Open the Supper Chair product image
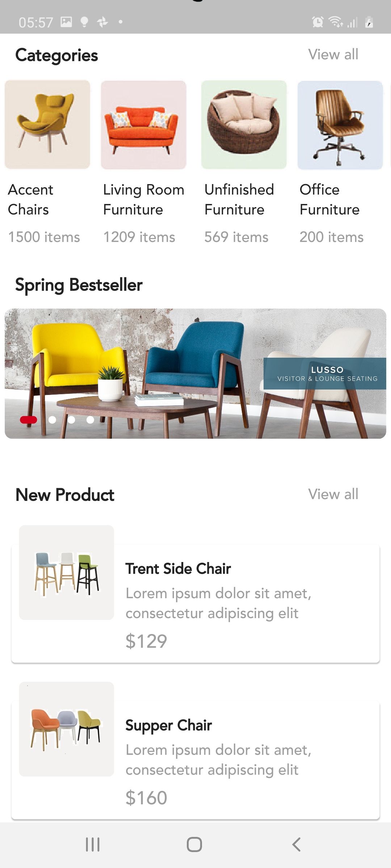The image size is (391, 868). (x=67, y=729)
